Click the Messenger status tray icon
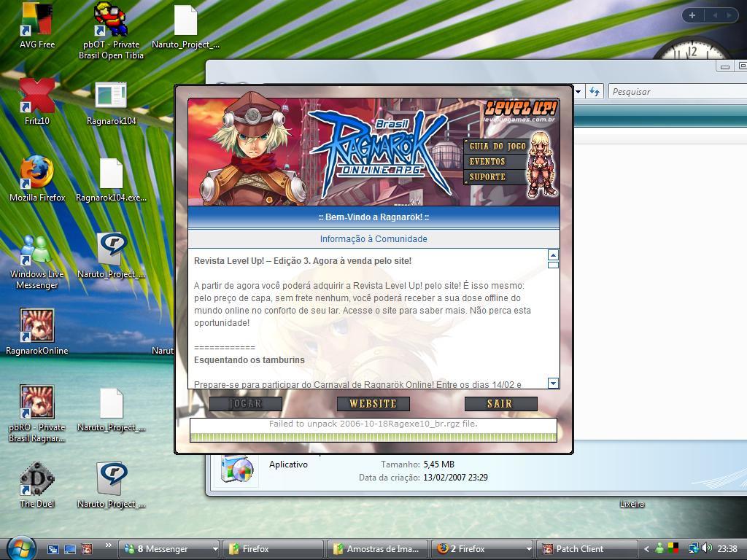This screenshot has height=560, width=747. (x=659, y=548)
